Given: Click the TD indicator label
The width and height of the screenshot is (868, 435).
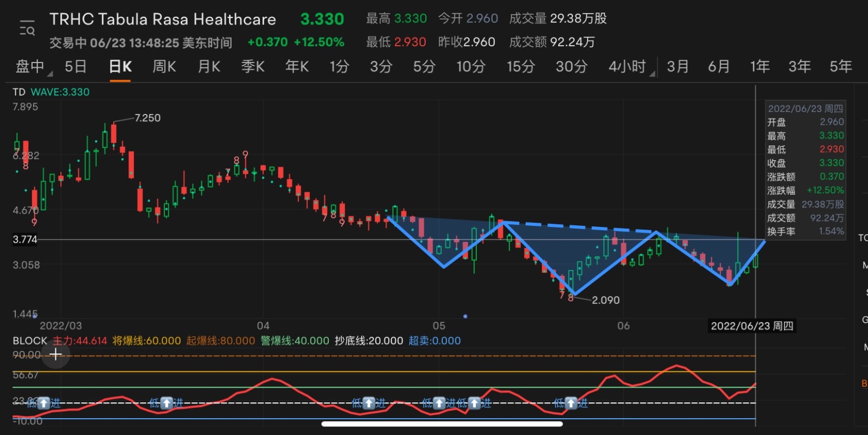Looking at the screenshot, I should (19, 92).
